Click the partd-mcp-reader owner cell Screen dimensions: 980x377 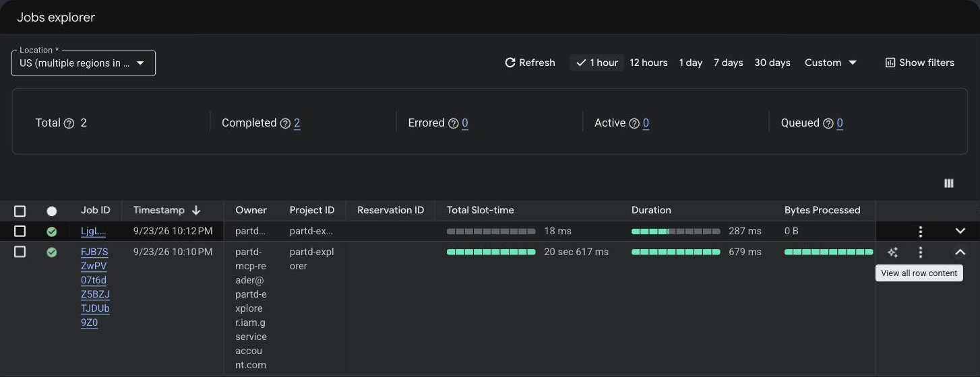point(251,308)
